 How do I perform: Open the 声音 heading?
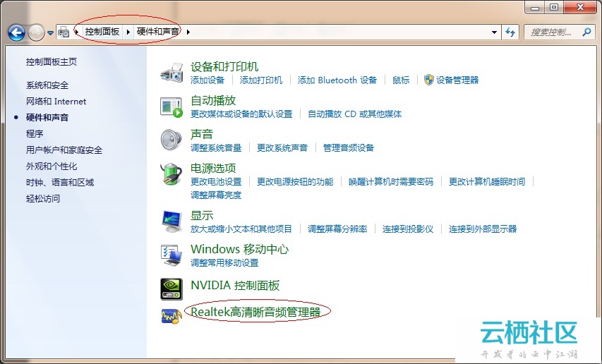(202, 134)
